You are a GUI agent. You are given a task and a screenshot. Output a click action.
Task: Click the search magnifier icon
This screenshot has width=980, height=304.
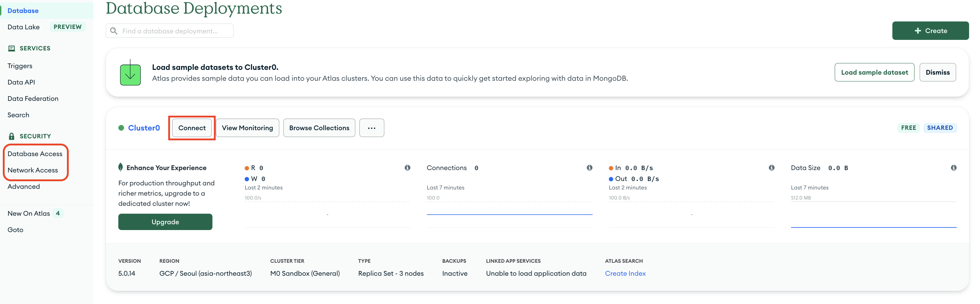click(113, 31)
